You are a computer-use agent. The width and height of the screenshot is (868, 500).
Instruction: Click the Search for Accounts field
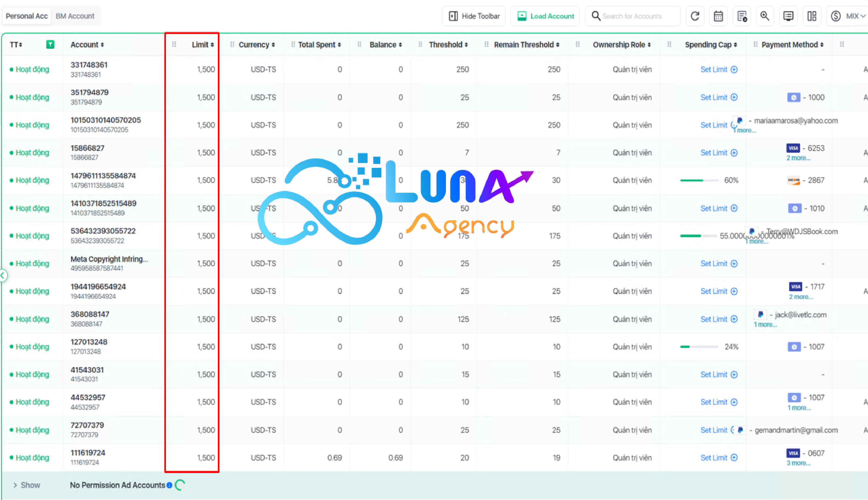pyautogui.click(x=633, y=16)
